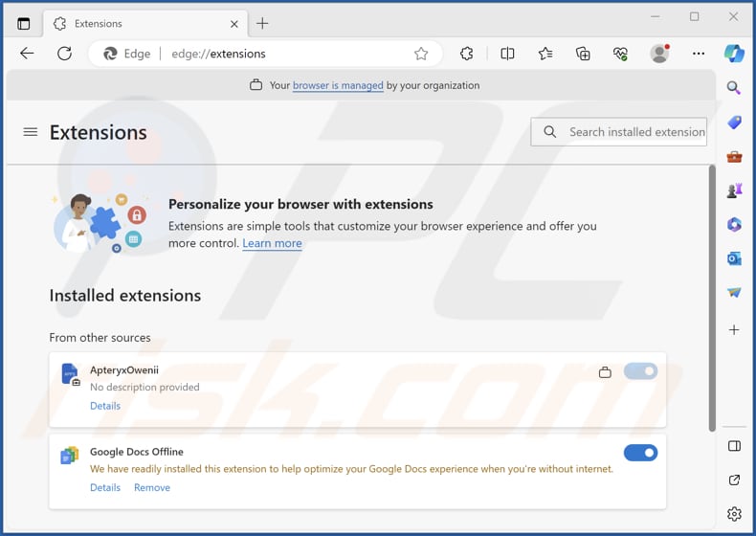Reload the page with the refresh icon

point(65,54)
